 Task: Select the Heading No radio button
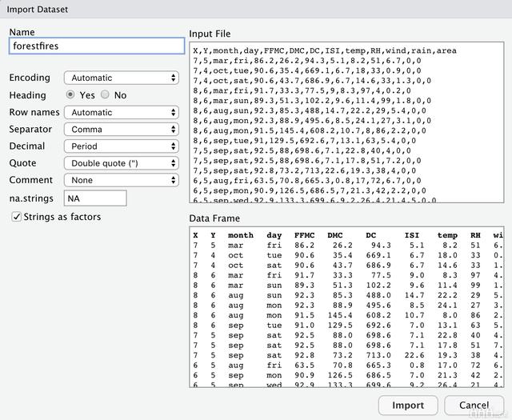click(105, 94)
